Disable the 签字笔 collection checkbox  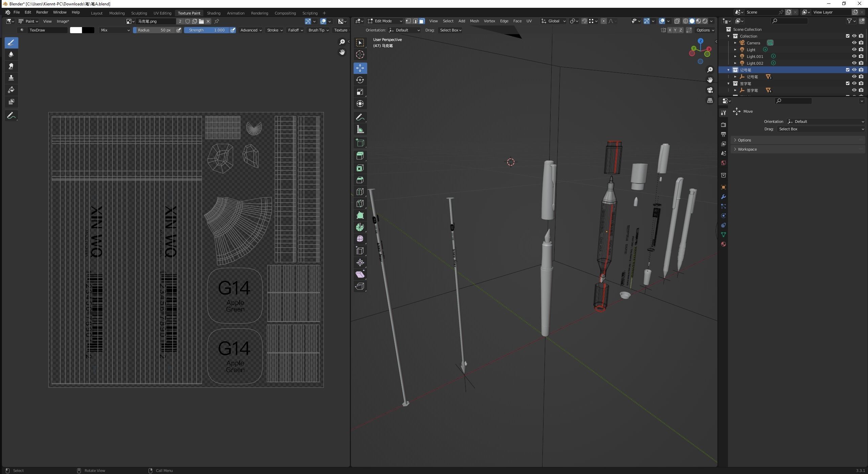[x=848, y=83]
